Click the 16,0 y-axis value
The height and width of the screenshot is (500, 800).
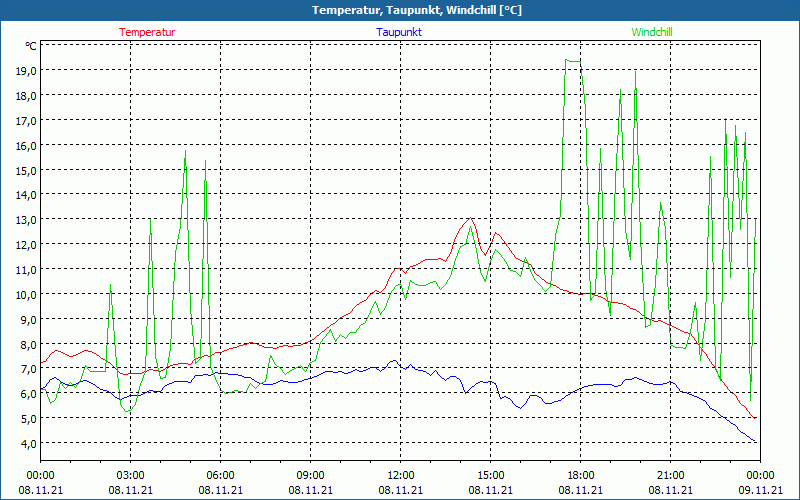point(26,146)
